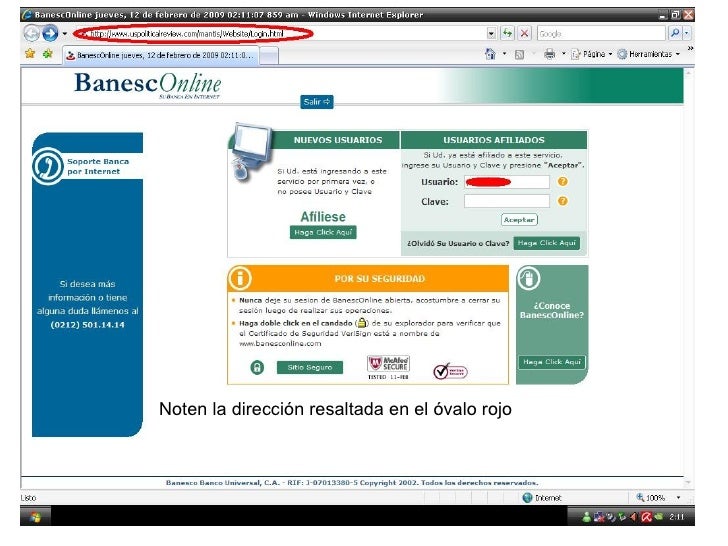Click the Windows Start button
Image resolution: width=728 pixels, height=546 pixels.
[35, 517]
